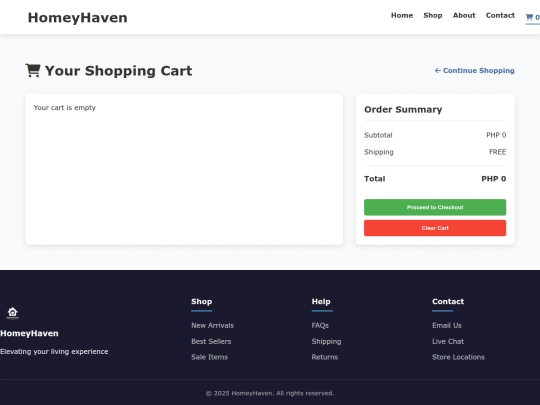This screenshot has height=405, width=540.
Task: Open Best Sellers in footer
Action: tap(211, 341)
